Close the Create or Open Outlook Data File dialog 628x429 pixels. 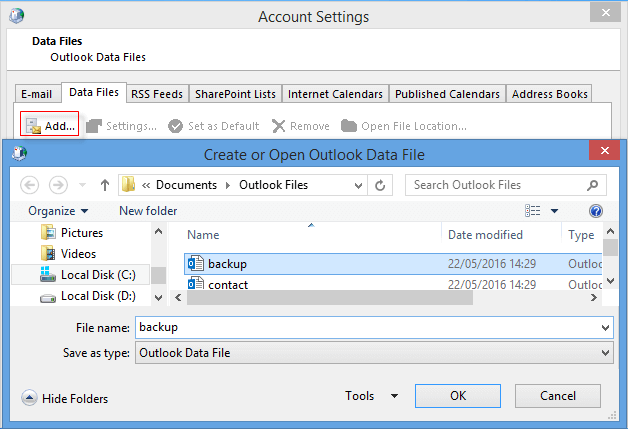[605, 151]
